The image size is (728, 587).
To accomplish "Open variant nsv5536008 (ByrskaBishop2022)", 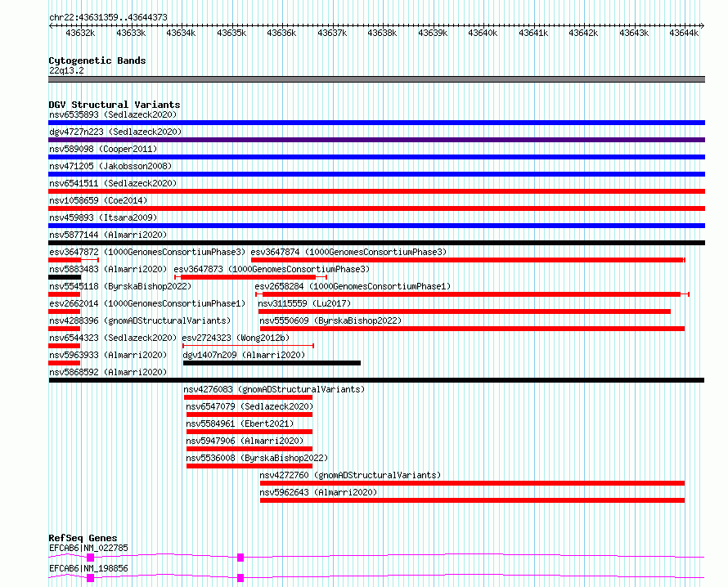I will [x=257, y=458].
